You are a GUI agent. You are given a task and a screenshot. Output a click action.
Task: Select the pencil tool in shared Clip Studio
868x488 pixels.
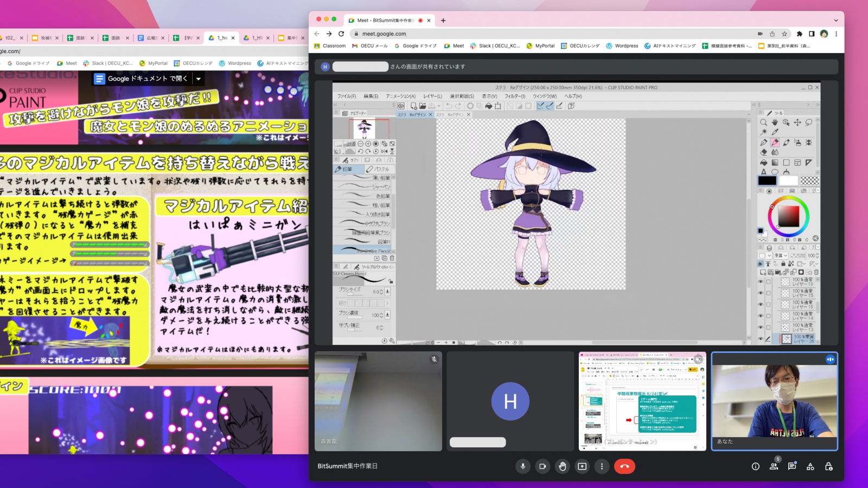coord(775,143)
